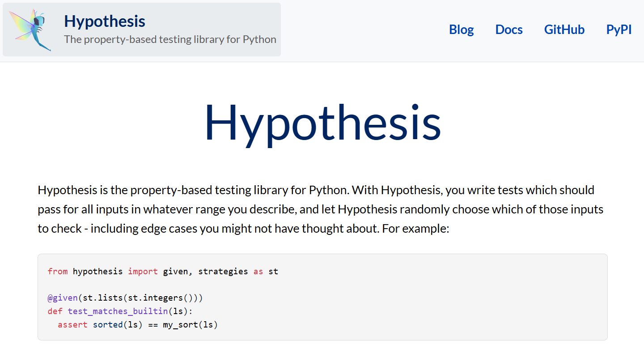Click the Hypothesis dragonfly logo
The image size is (644, 353).
31,30
